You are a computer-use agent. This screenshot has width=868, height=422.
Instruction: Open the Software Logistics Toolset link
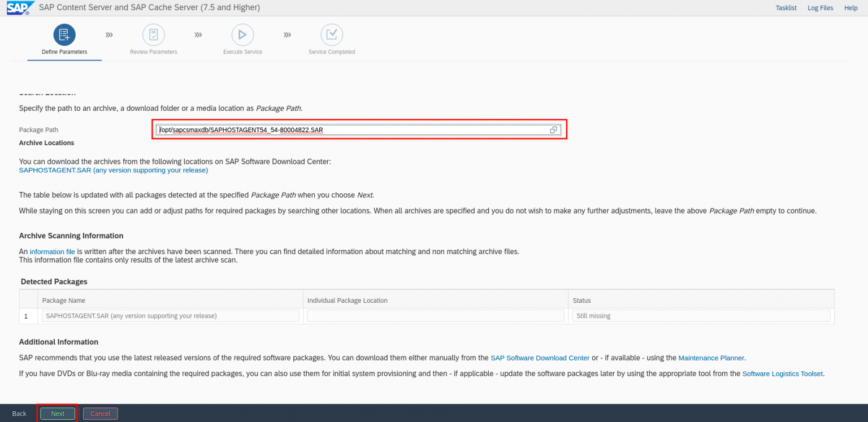pos(782,373)
